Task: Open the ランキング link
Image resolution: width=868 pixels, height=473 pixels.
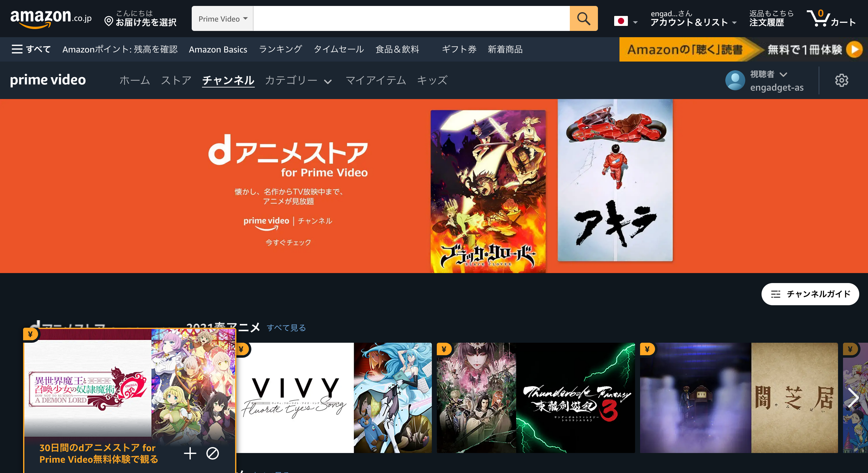Action: pyautogui.click(x=280, y=49)
